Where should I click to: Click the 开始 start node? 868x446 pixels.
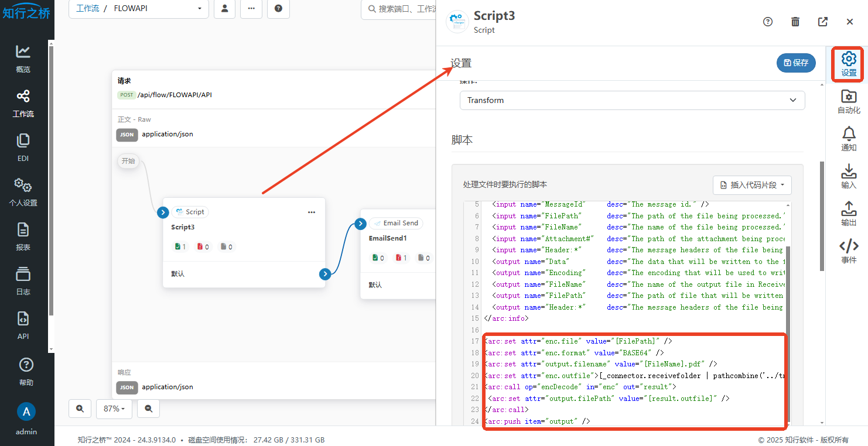128,161
